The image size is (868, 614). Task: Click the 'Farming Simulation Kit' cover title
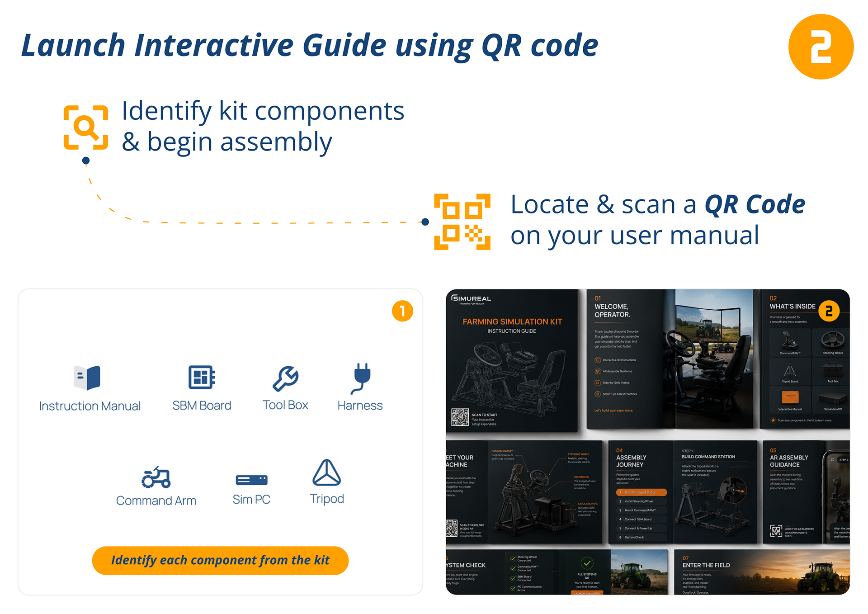coord(512,322)
